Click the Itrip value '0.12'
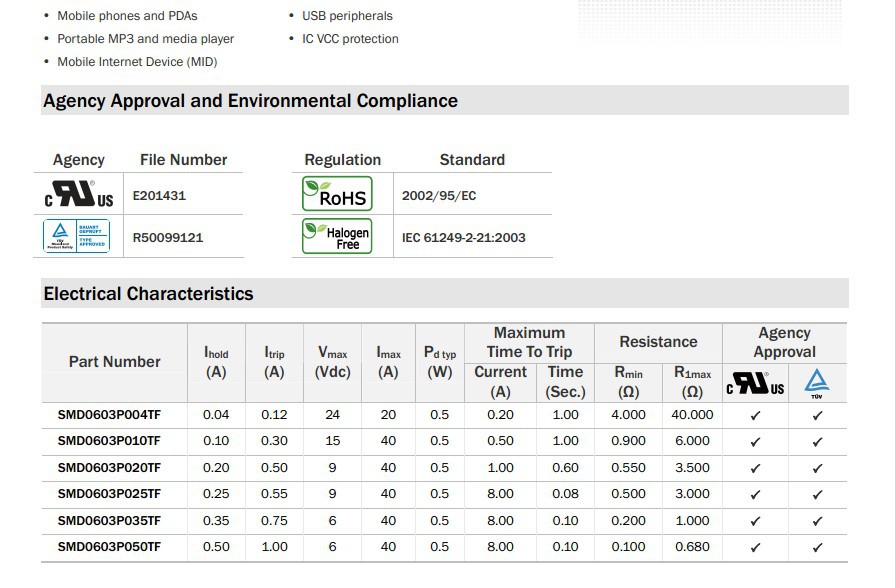Screen dimensions: 895x588 (x=274, y=415)
